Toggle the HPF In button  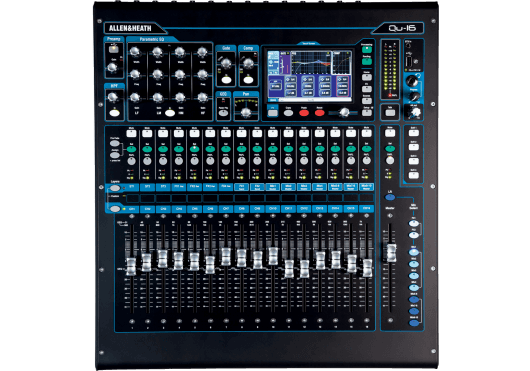tap(115, 113)
